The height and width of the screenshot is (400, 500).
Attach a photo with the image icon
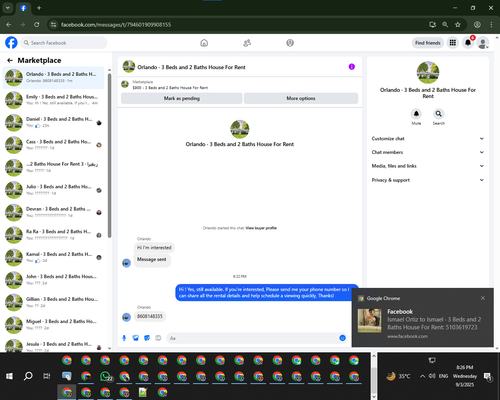tap(135, 338)
